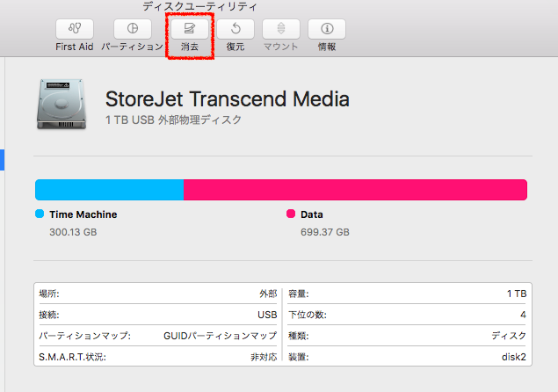The width and height of the screenshot is (558, 392).
Task: Click the hard drive icon thumbnail
Action: pyautogui.click(x=63, y=105)
